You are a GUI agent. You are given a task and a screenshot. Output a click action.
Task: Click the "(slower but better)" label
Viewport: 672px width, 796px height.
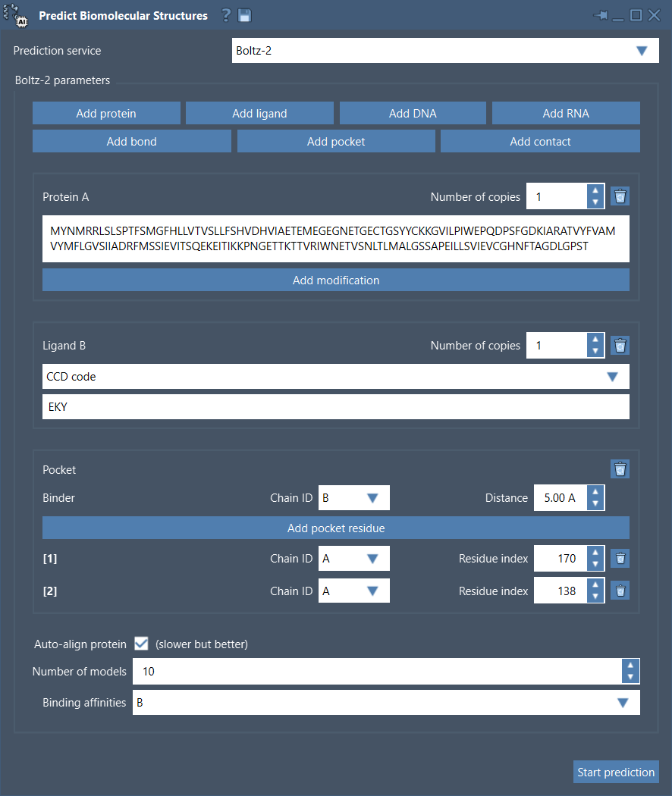click(x=202, y=644)
